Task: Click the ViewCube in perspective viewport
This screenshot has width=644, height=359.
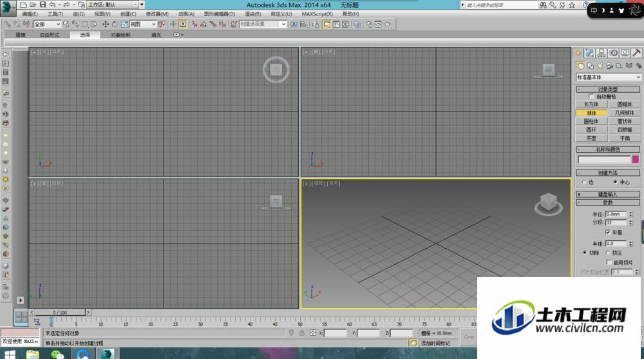Action: click(x=548, y=203)
